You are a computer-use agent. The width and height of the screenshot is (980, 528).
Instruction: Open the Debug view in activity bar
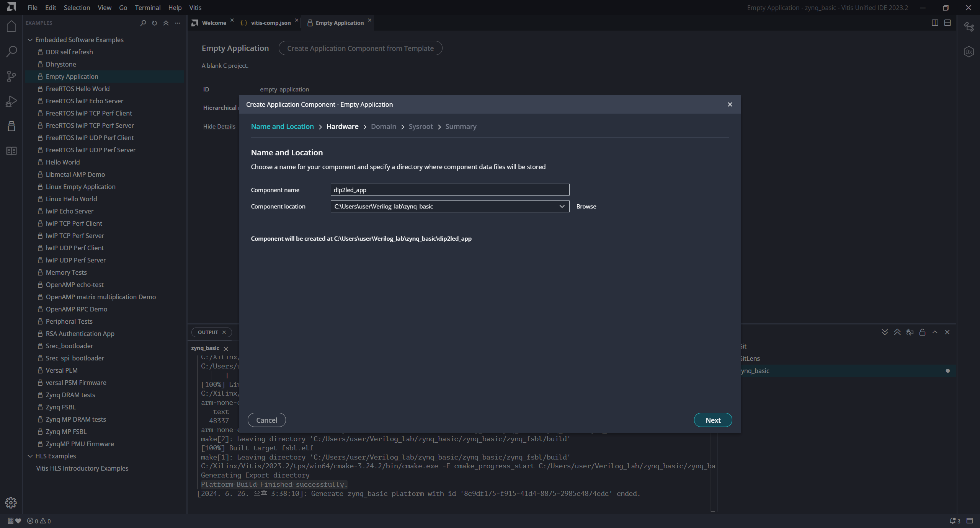tap(11, 101)
